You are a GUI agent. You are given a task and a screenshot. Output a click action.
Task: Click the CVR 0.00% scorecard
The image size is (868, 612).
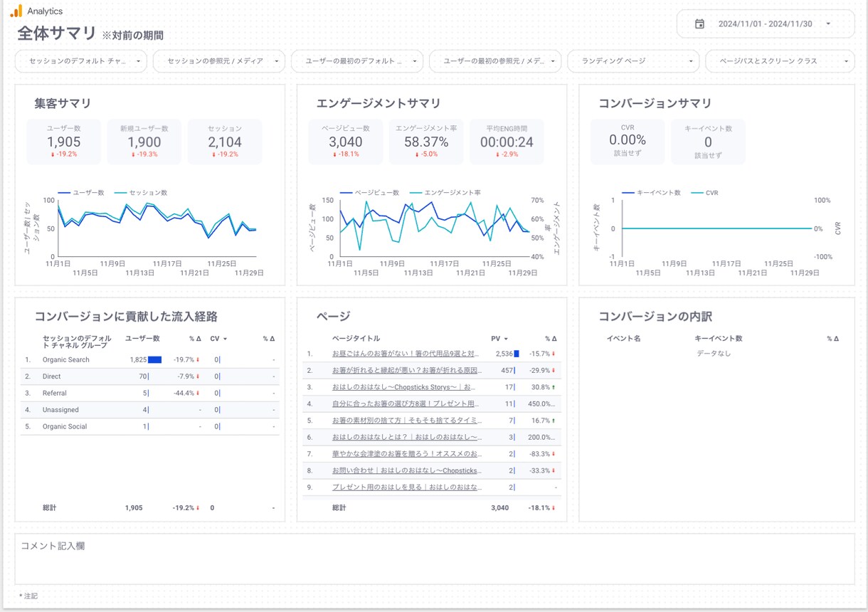[x=628, y=142]
